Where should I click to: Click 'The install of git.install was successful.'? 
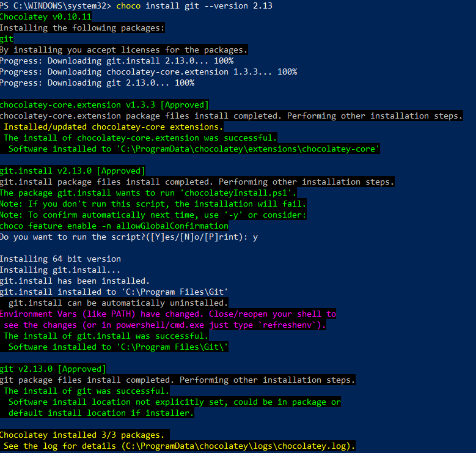pos(106,336)
